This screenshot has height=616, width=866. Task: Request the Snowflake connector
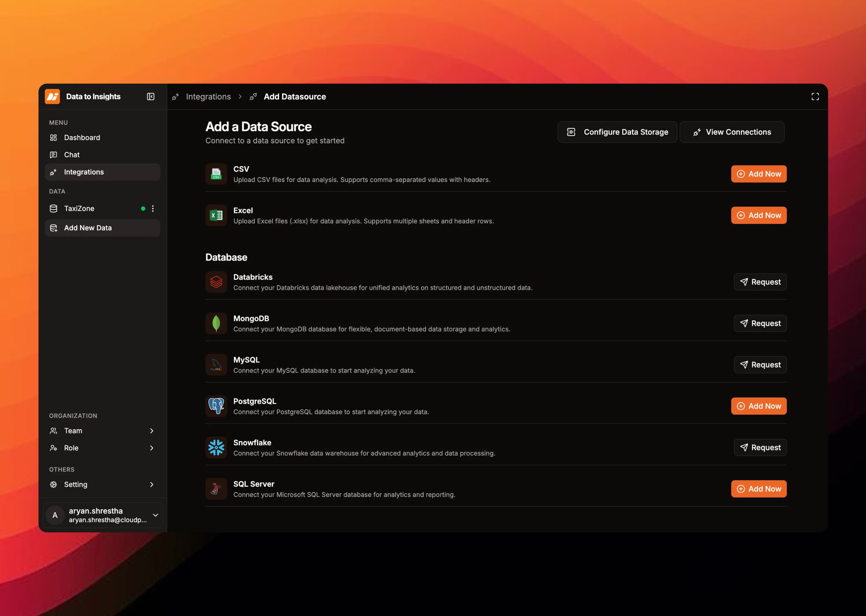click(760, 447)
